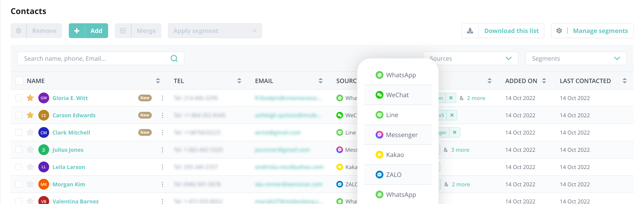The width and height of the screenshot is (644, 204).
Task: Focus the search name, phone, email field
Action: 95,58
